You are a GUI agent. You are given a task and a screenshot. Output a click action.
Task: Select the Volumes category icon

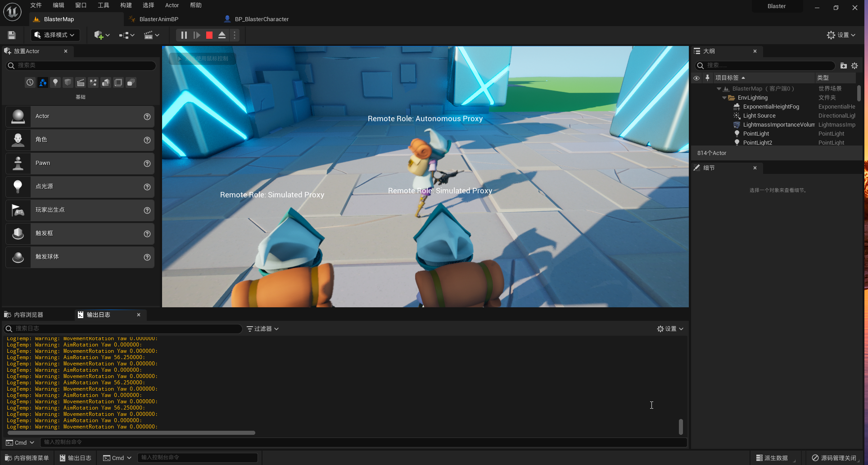pyautogui.click(x=118, y=82)
